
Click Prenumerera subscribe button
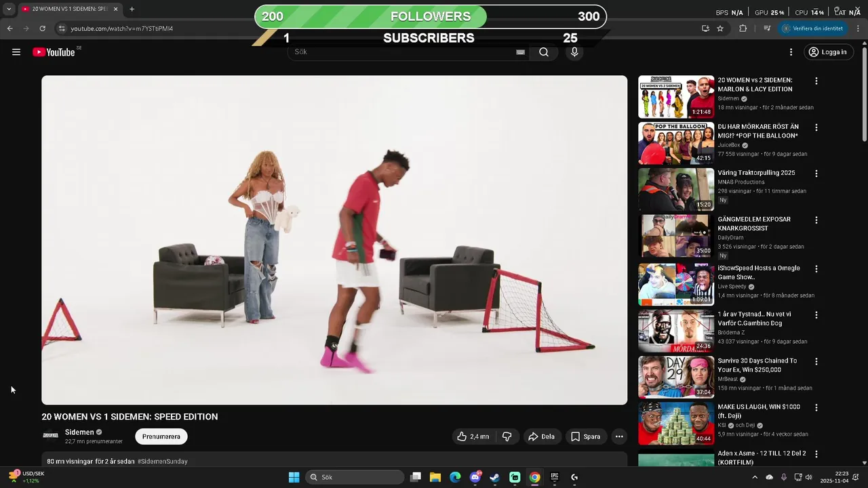tap(161, 436)
